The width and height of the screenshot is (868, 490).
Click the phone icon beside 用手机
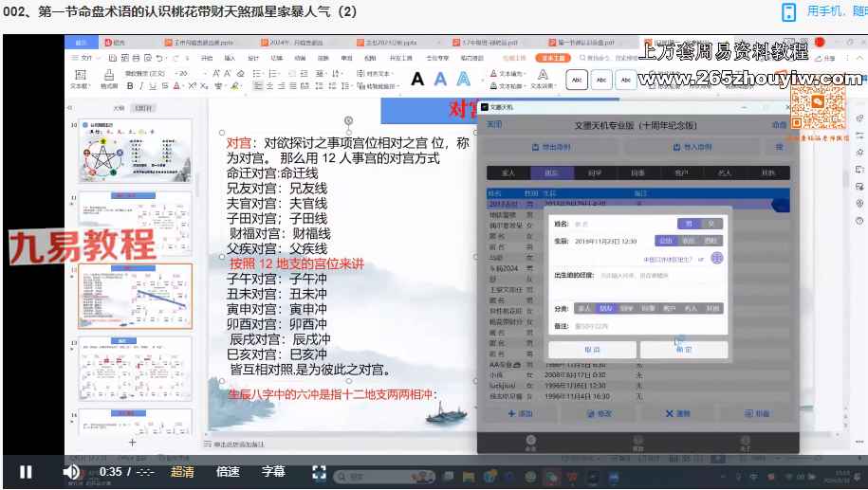(788, 11)
